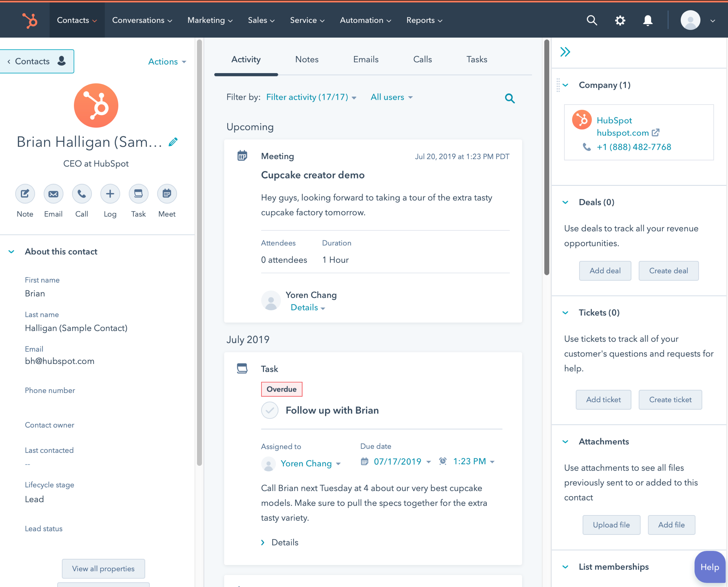Open the Marketing menu
728x587 pixels.
(x=210, y=20)
